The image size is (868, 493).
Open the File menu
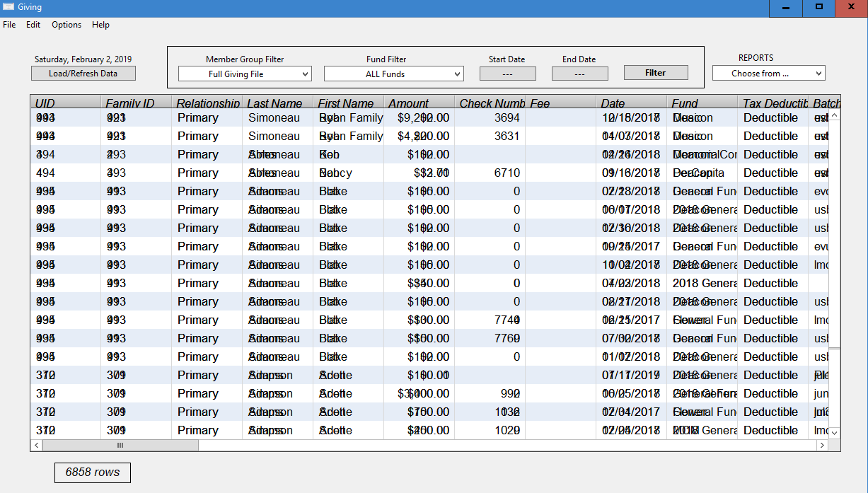9,25
